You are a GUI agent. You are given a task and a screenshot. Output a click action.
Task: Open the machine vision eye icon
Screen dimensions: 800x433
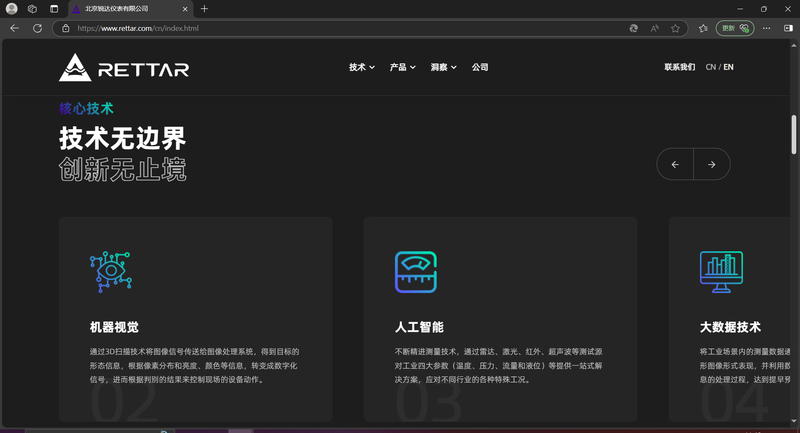111,272
